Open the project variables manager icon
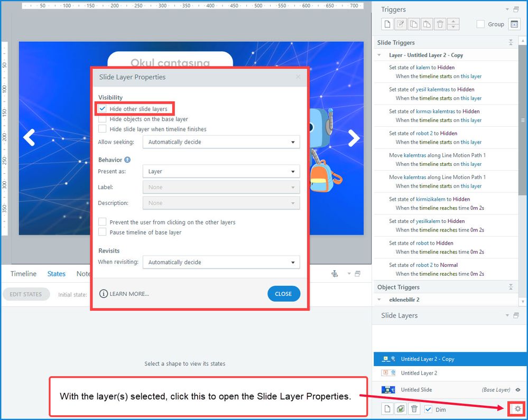This screenshot has width=528, height=420. click(514, 24)
